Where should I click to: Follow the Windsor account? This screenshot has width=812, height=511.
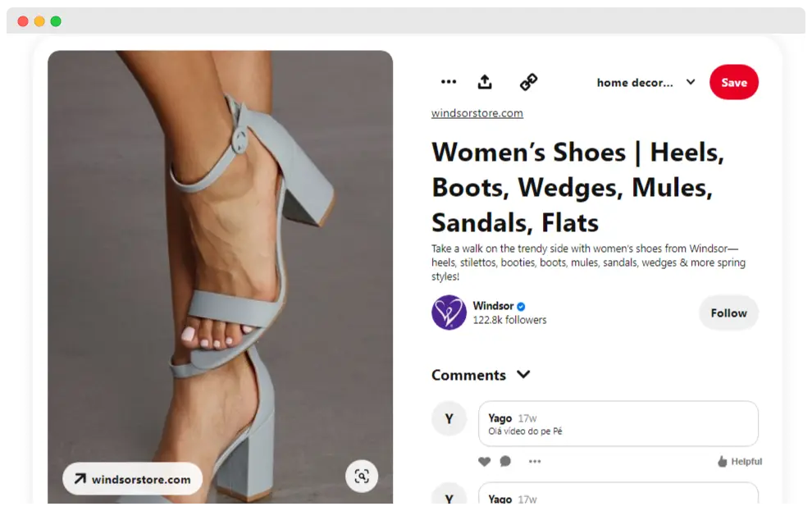(x=728, y=313)
